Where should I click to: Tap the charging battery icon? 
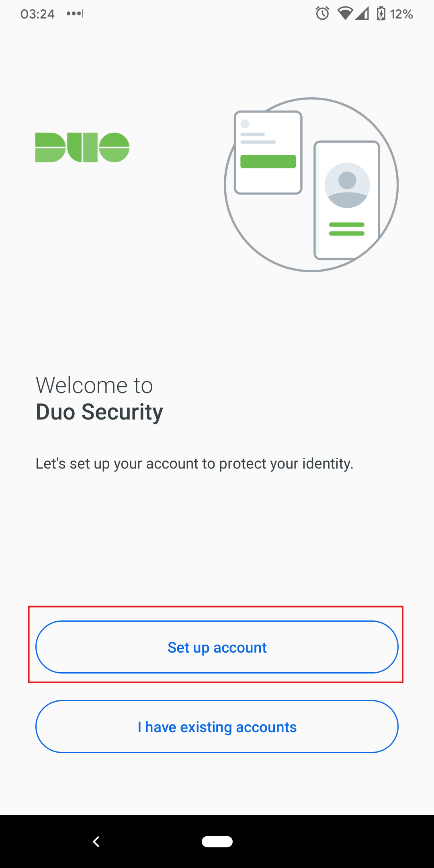[x=381, y=14]
